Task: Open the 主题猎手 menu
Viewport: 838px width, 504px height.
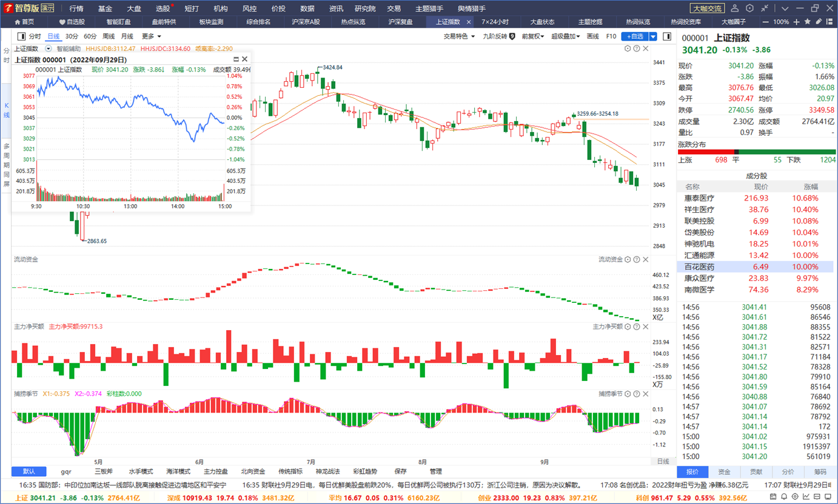Action: [x=429, y=8]
